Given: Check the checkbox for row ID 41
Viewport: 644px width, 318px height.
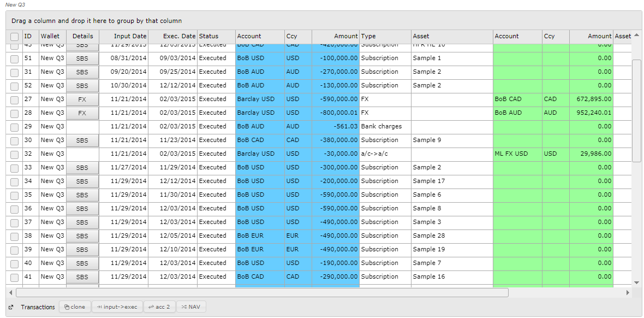Looking at the screenshot, I should click(14, 277).
